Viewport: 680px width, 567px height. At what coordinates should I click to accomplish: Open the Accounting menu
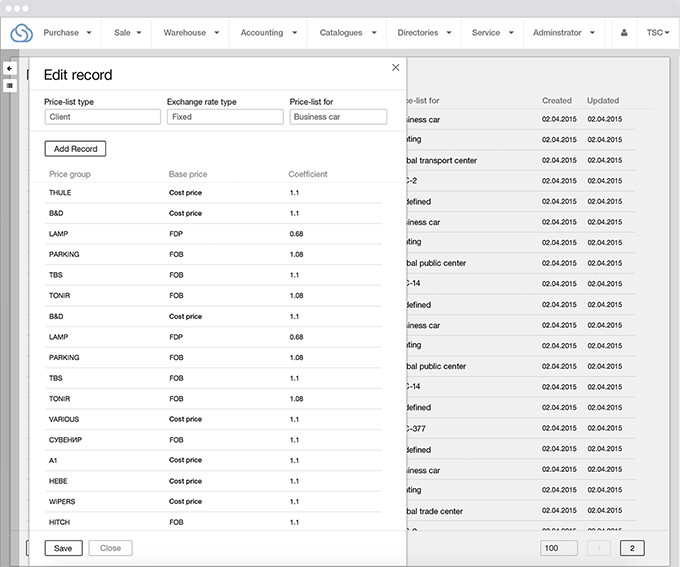pos(268,33)
